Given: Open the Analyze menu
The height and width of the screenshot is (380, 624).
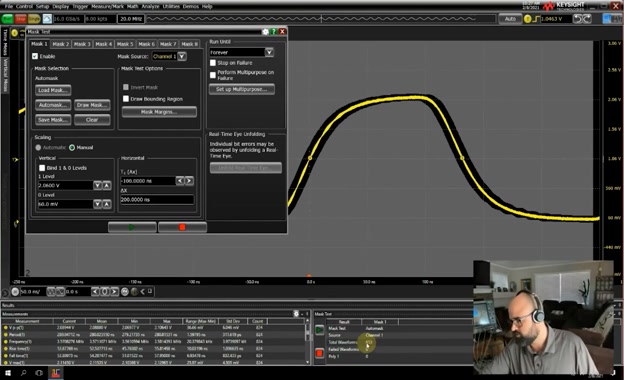Looking at the screenshot, I should (150, 6).
